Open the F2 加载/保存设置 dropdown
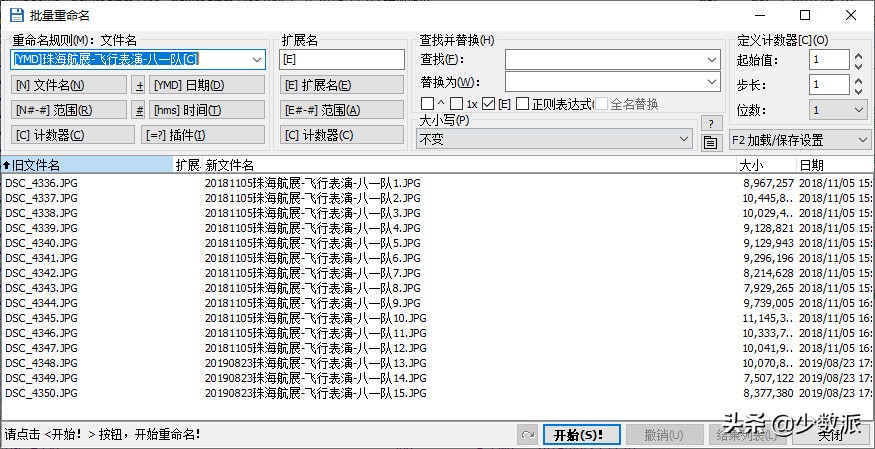The height and width of the screenshot is (449, 875). [799, 139]
